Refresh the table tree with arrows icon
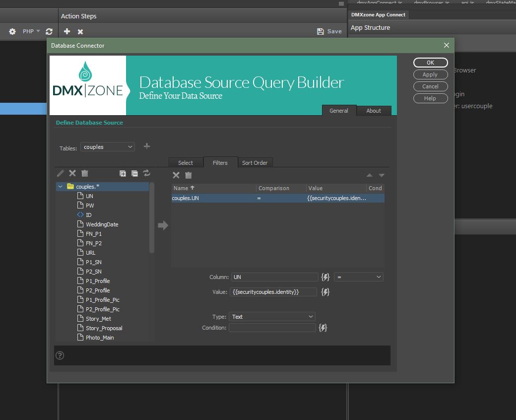This screenshot has width=516, height=420. 147,173
